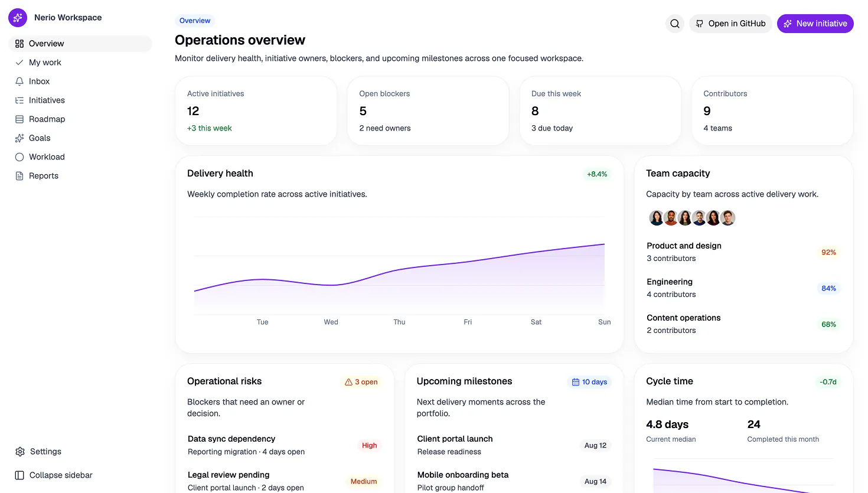The height and width of the screenshot is (493, 868).
Task: Click the Goals sparkle icon
Action: 19,138
